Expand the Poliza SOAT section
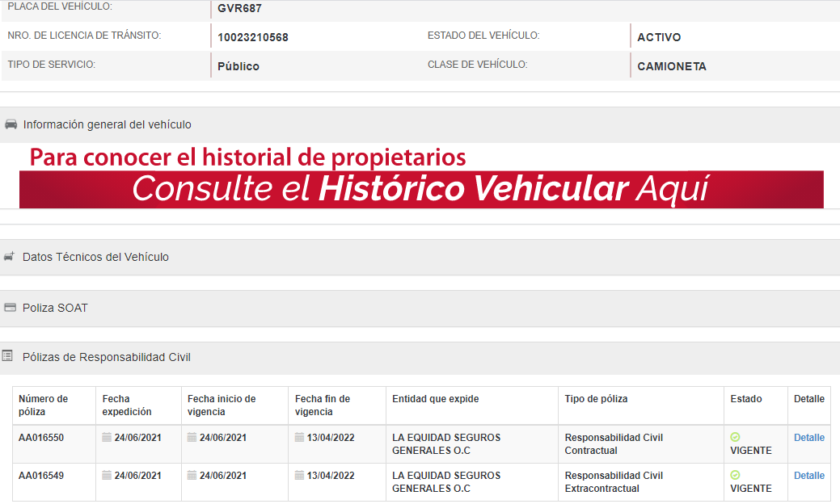Viewport: 840px width, 504px height. [55, 308]
